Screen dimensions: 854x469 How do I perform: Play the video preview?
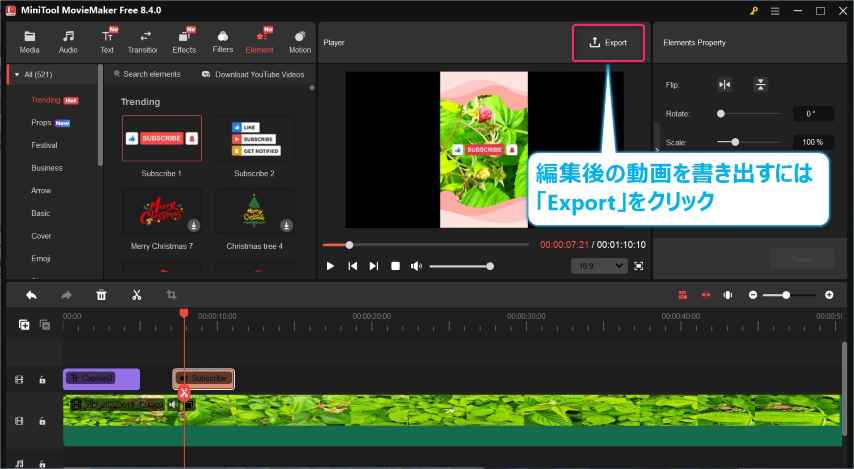[x=330, y=266]
